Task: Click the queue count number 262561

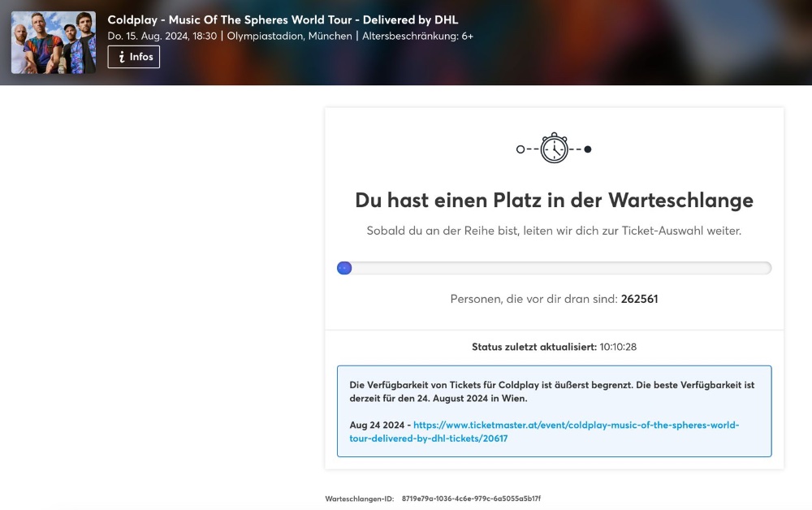Action: (639, 299)
